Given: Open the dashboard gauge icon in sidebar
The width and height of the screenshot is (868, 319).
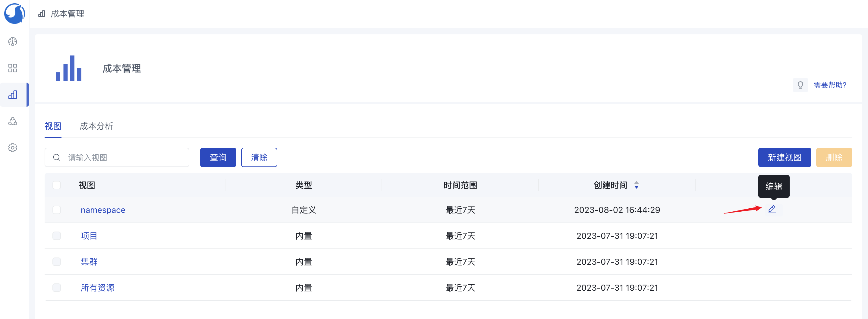Looking at the screenshot, I should [x=12, y=42].
